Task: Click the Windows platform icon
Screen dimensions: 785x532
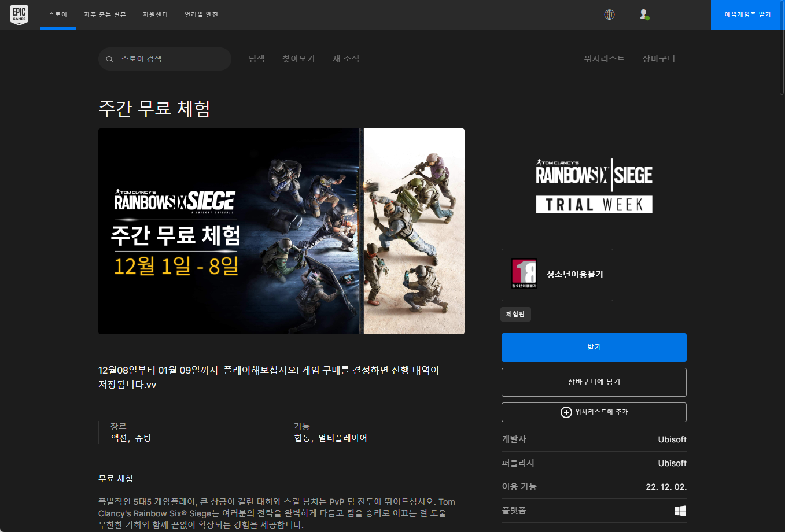Action: click(680, 511)
